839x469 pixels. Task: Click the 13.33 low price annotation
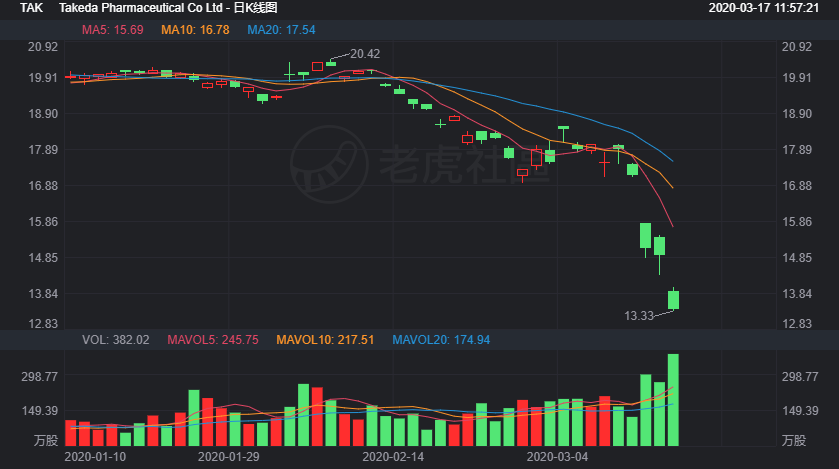[x=639, y=316]
